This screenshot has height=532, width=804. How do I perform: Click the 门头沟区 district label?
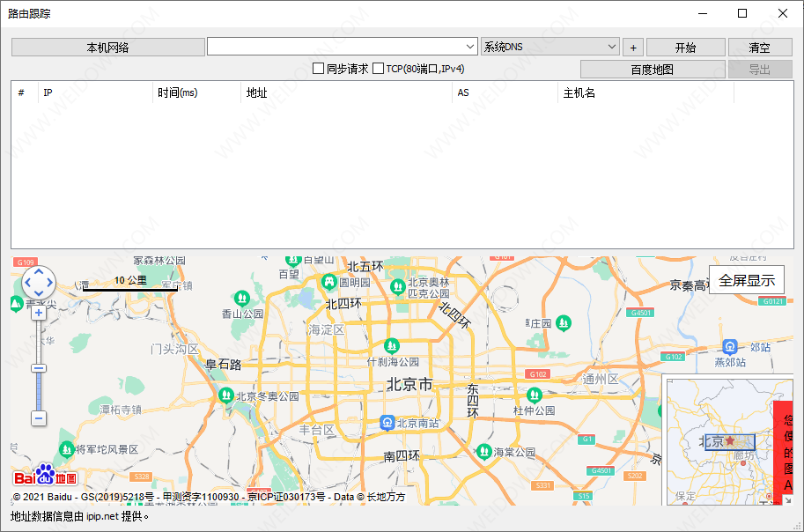click(174, 349)
